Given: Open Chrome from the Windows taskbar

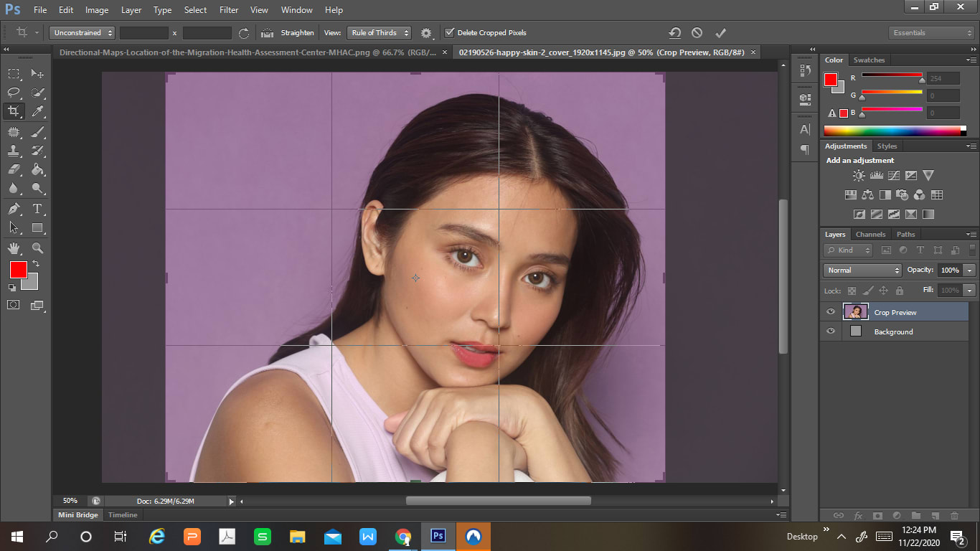Looking at the screenshot, I should [403, 536].
